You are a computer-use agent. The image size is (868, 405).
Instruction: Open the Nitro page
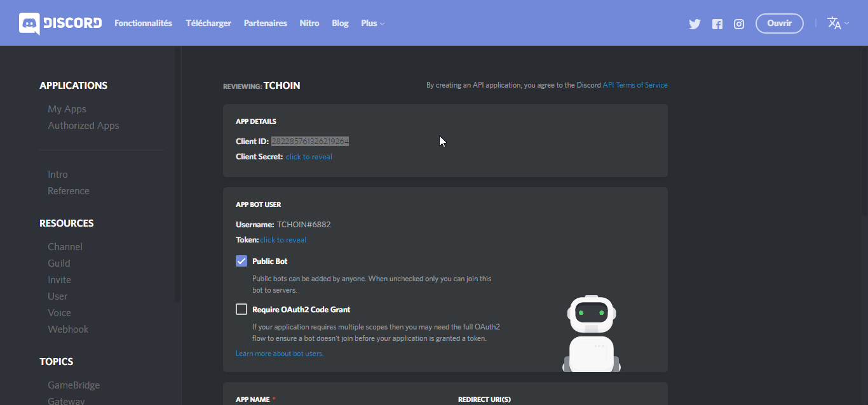[309, 23]
